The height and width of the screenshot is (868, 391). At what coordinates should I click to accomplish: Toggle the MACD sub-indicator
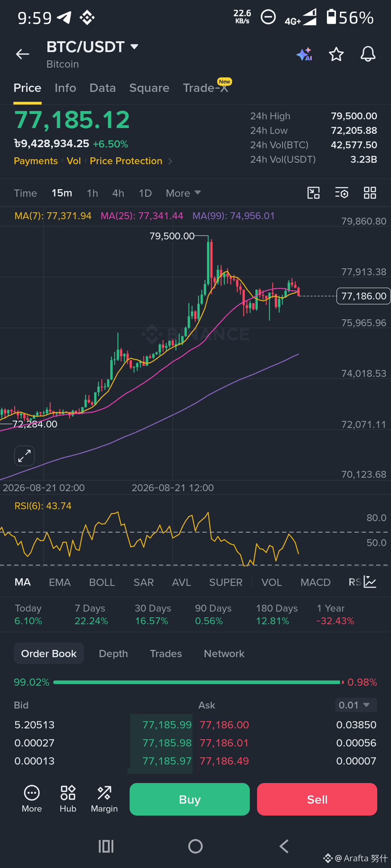click(316, 582)
